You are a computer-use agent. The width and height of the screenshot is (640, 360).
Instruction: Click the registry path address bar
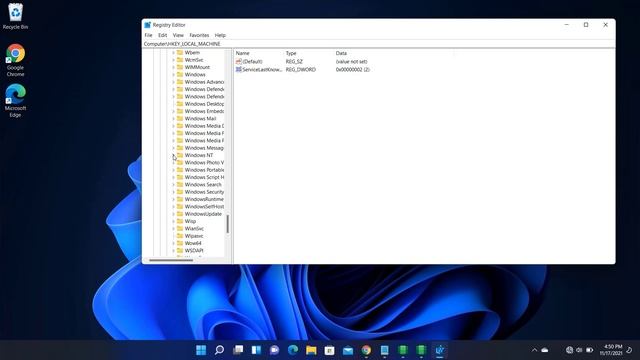(378, 44)
